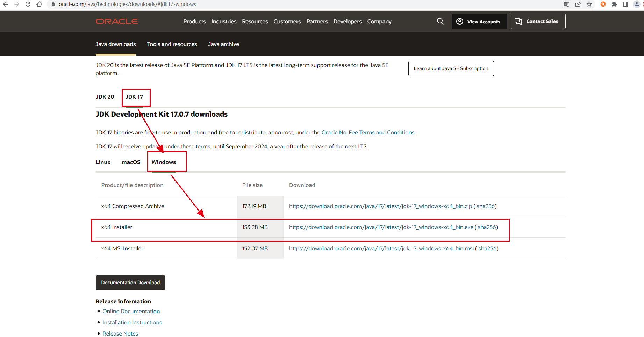Click the browser forward arrow
Image resolution: width=644 pixels, height=337 pixels.
click(17, 4)
